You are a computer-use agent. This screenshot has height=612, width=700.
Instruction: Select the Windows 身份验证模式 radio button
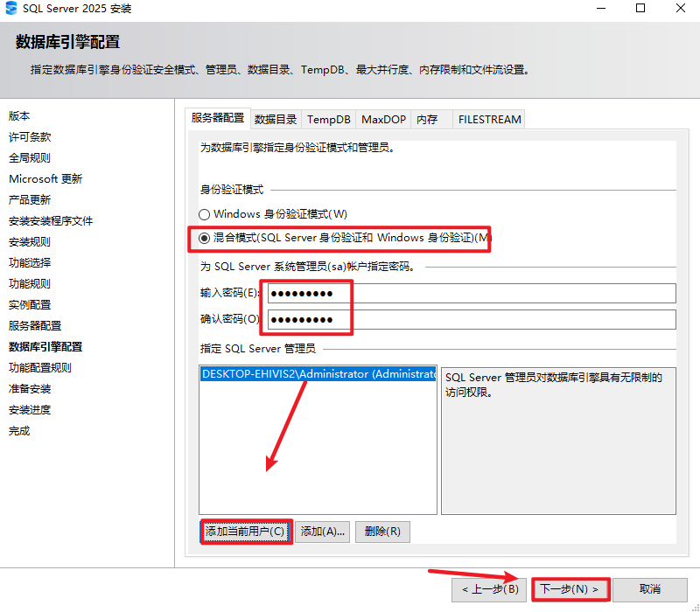(x=203, y=213)
